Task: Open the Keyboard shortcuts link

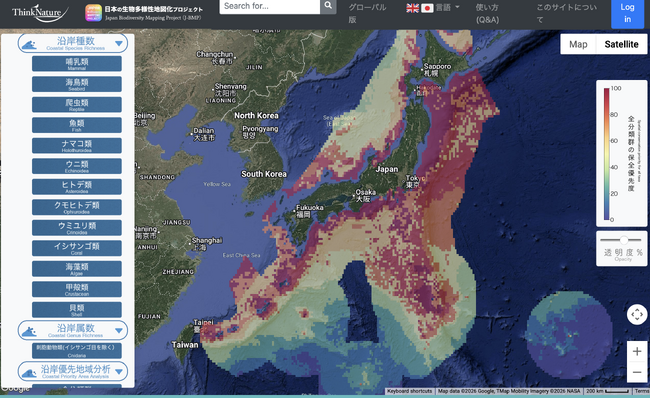Action: (x=409, y=391)
